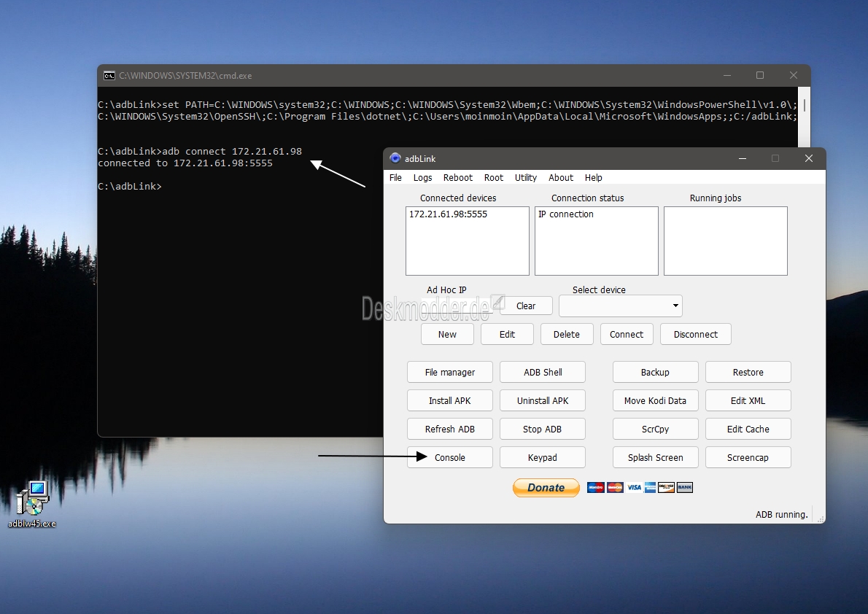Image resolution: width=868 pixels, height=614 pixels.
Task: Open the Reboot menu
Action: (458, 178)
